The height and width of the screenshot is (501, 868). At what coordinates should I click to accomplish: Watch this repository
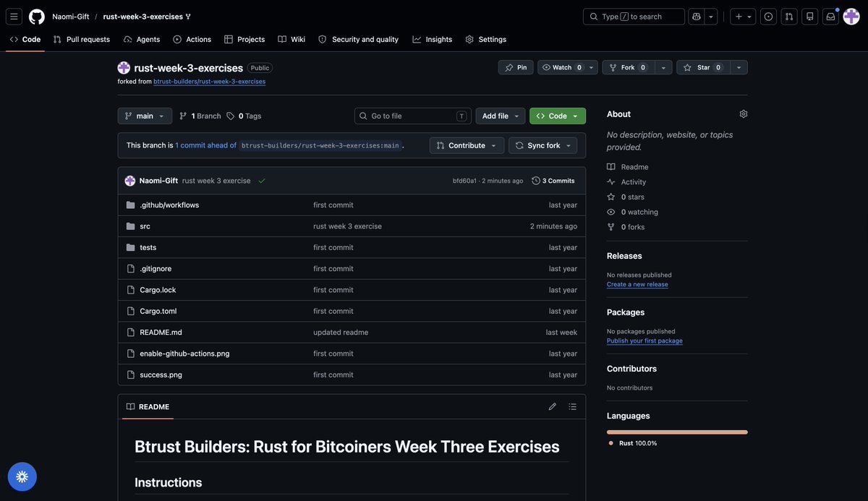[x=561, y=67]
